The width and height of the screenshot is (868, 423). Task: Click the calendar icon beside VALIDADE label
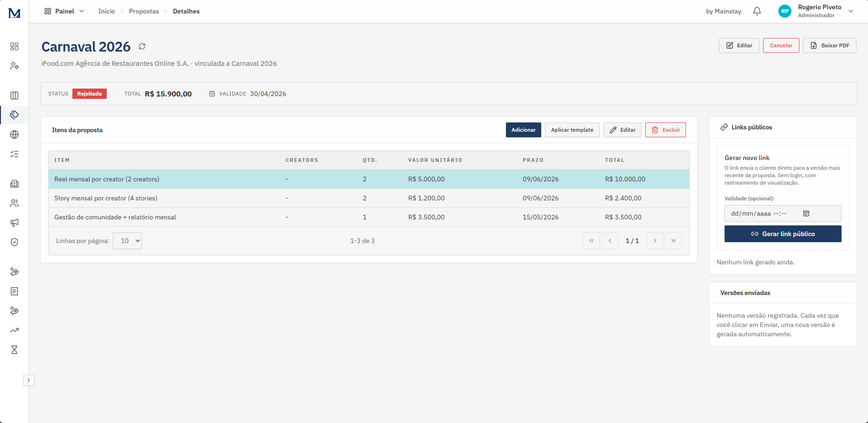point(212,94)
